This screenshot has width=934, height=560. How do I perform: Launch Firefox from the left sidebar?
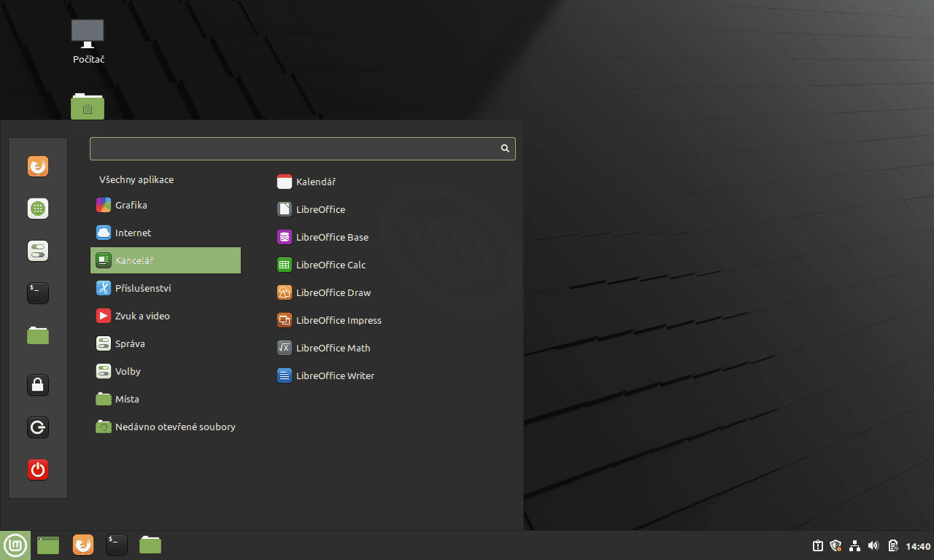tap(37, 166)
